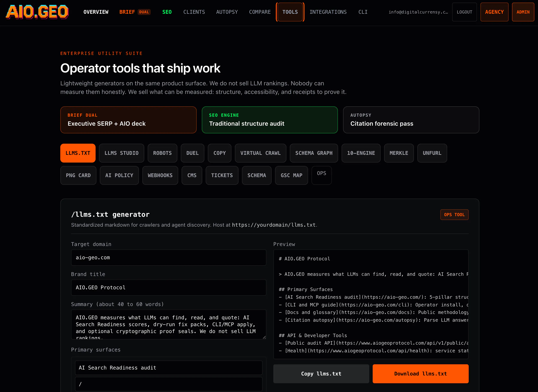Open the Agency button
The height and width of the screenshot is (392, 538).
pyautogui.click(x=494, y=12)
